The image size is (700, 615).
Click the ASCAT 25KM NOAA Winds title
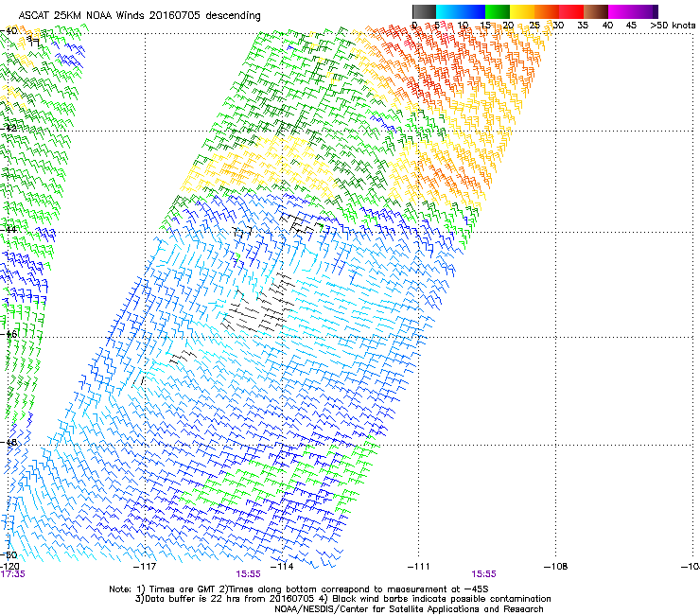[139, 15]
